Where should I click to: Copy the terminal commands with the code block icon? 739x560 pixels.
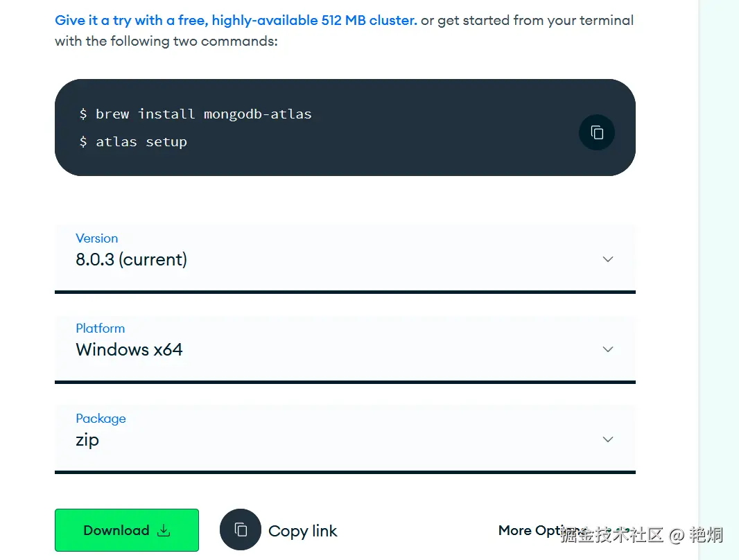pyautogui.click(x=597, y=132)
